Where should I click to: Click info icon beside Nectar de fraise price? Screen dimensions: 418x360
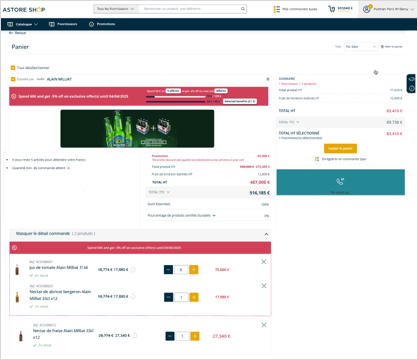pyautogui.click(x=134, y=336)
